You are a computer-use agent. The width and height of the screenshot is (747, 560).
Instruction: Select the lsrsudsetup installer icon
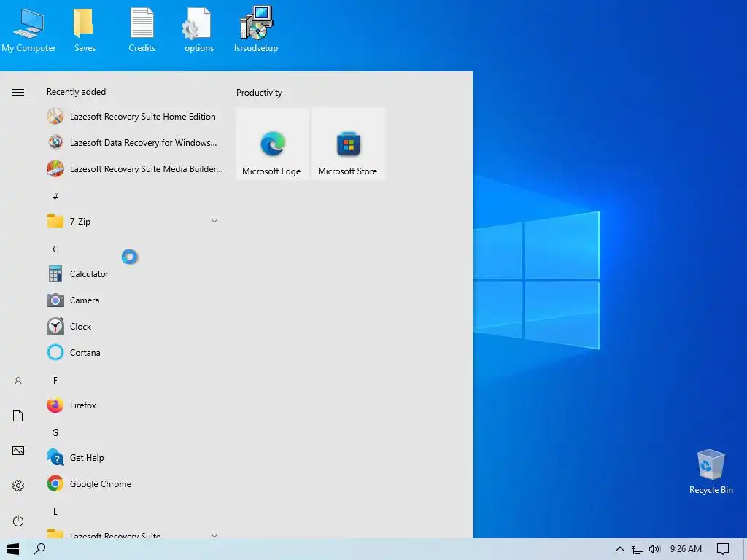point(256,29)
